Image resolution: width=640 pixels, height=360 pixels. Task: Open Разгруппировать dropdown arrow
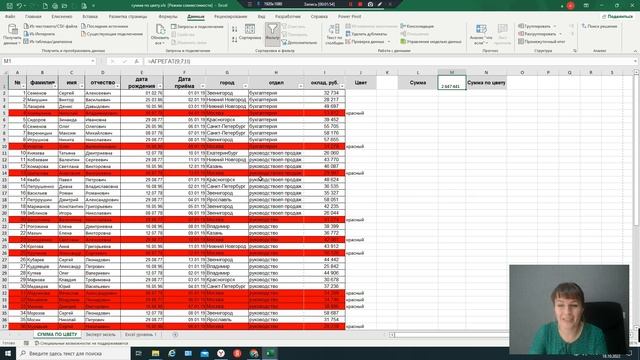point(560,34)
